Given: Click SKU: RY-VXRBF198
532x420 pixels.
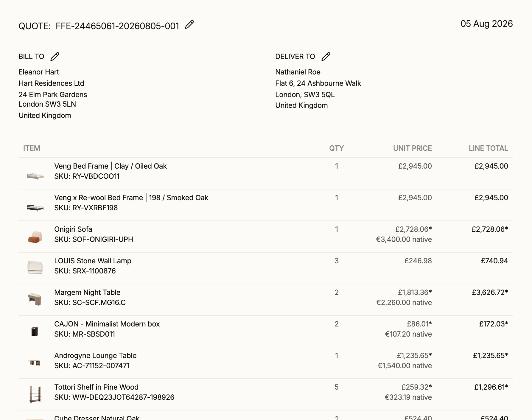Looking at the screenshot, I should (x=86, y=208).
